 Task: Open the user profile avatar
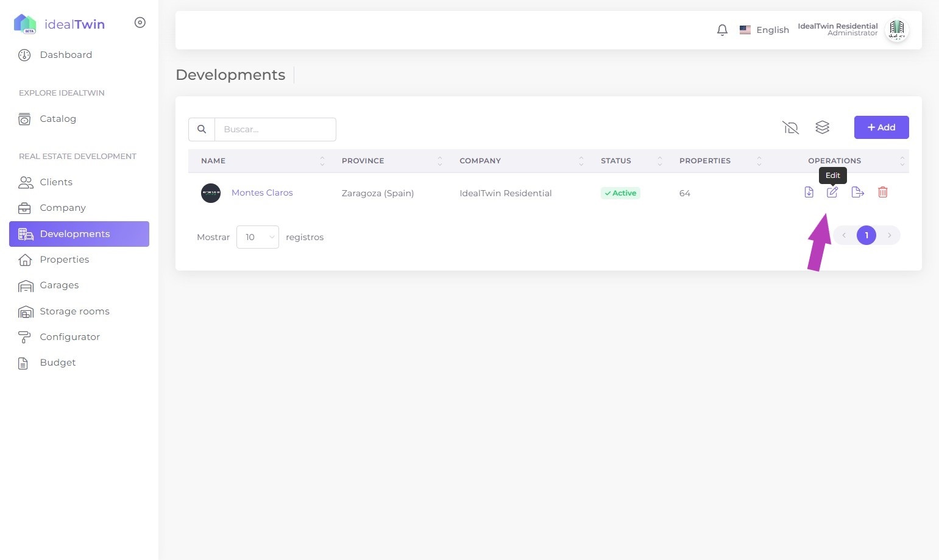pos(896,29)
